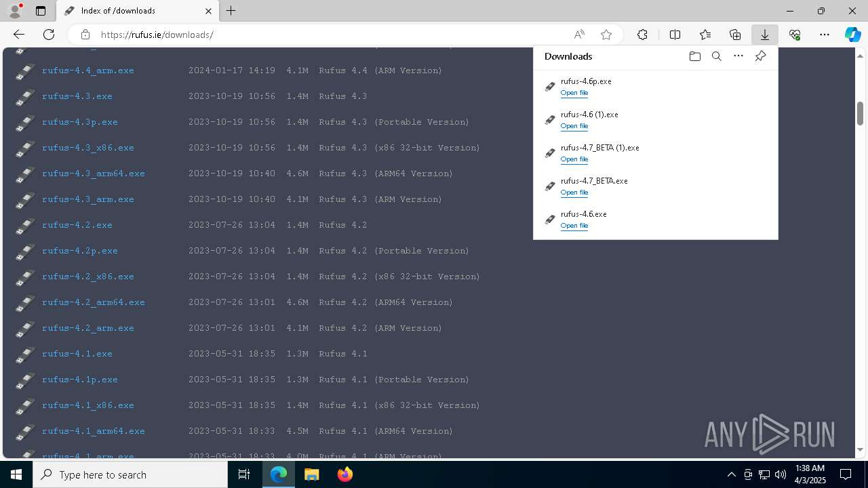
Task: Download rufus-4.1_x86.exe
Action: pyautogui.click(x=88, y=405)
